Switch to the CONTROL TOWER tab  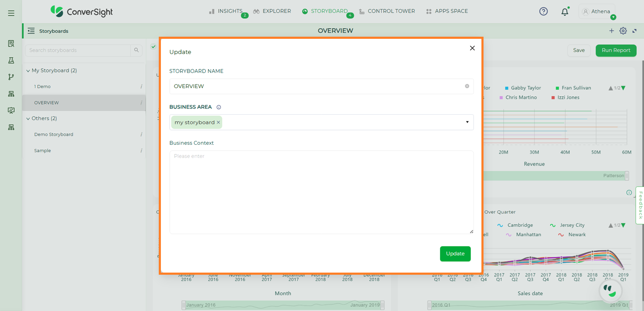pos(387,11)
